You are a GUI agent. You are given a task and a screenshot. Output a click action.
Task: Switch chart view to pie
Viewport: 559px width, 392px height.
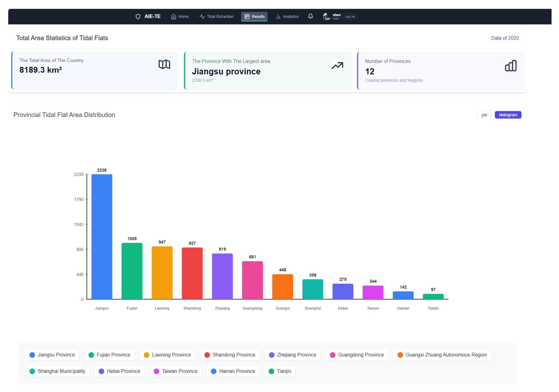[x=484, y=115]
